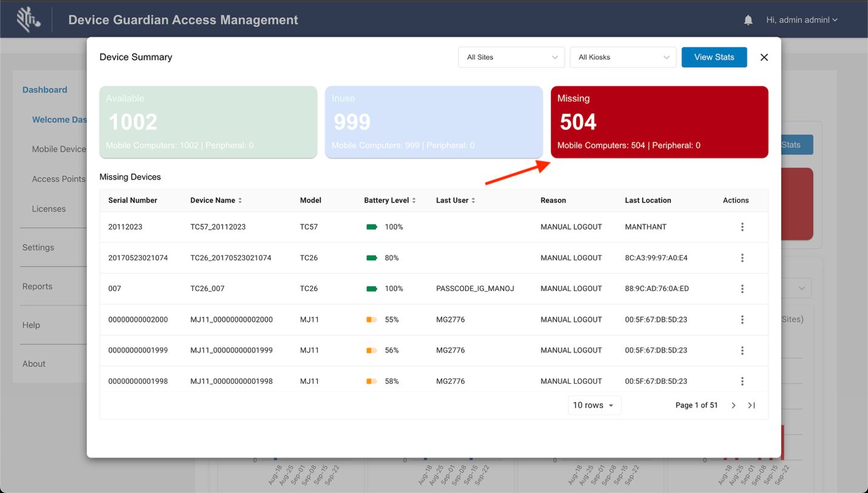Select the red Missing devices card
This screenshot has height=493, width=868.
coord(659,122)
